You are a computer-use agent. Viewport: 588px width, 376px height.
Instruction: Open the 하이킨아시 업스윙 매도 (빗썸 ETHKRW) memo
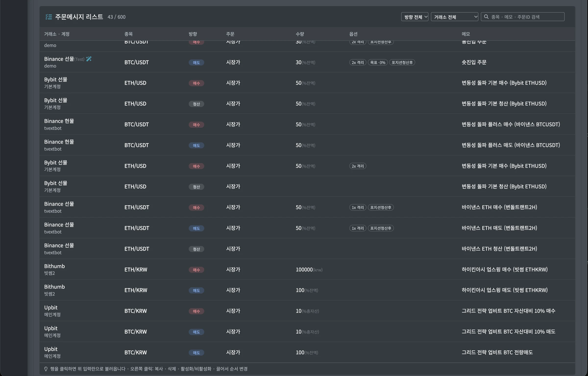click(x=505, y=290)
